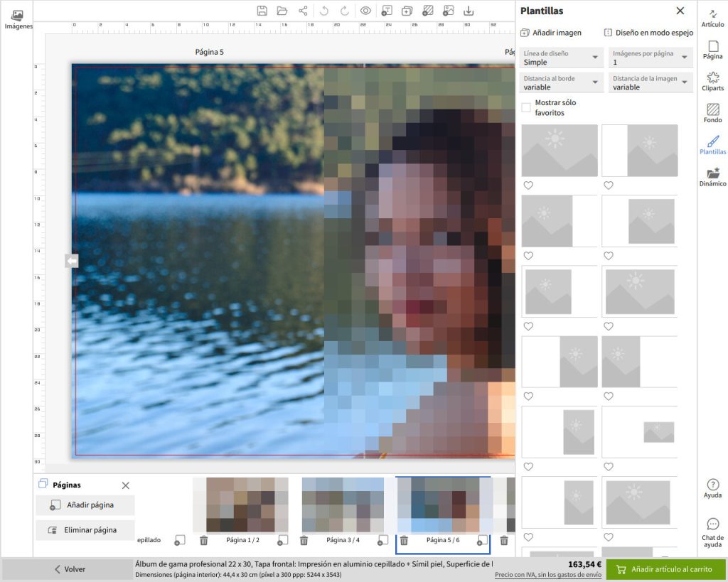Insert page after Página 3 / 4
This screenshot has height=582, width=728.
[382, 540]
